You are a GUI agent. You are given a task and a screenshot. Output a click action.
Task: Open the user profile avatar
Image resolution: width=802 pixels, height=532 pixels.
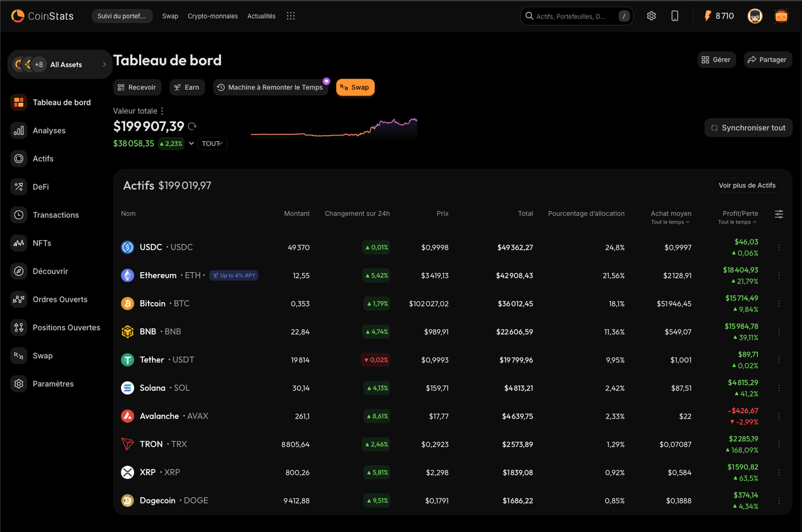tap(755, 16)
